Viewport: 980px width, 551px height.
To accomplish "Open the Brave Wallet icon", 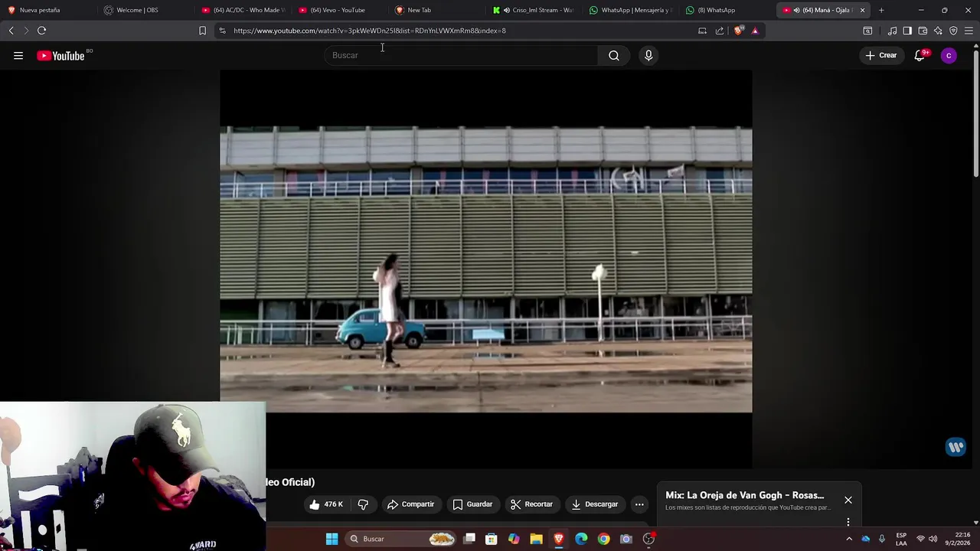I will tap(923, 31).
